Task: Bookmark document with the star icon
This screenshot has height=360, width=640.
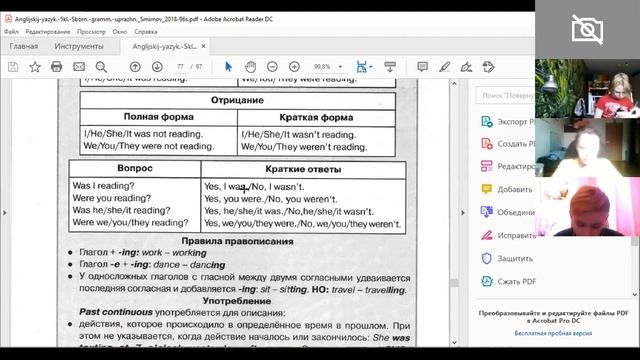Action: 35,67
